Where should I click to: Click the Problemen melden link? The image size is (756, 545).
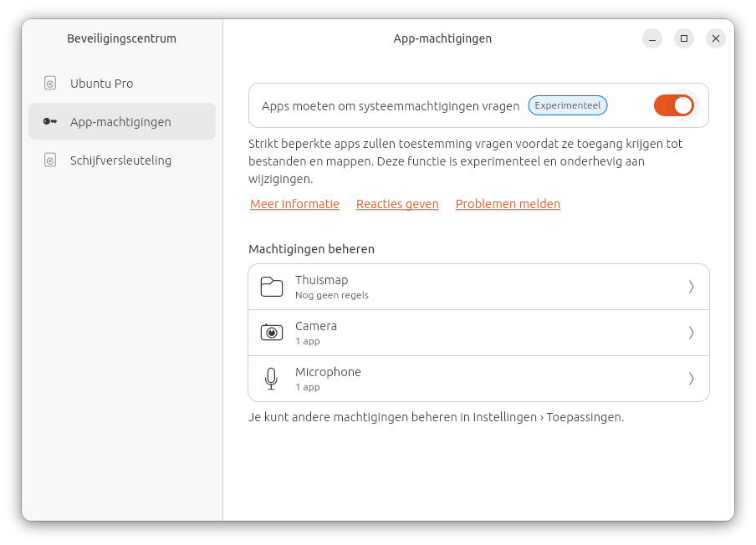pyautogui.click(x=508, y=204)
